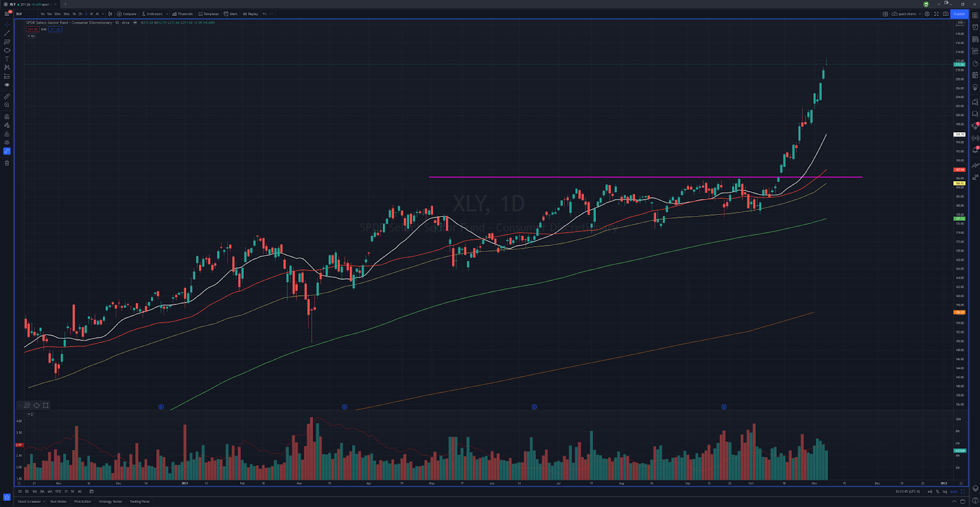
Task: Open the timeframe interval dropdown arrow
Action: pyautogui.click(x=103, y=13)
